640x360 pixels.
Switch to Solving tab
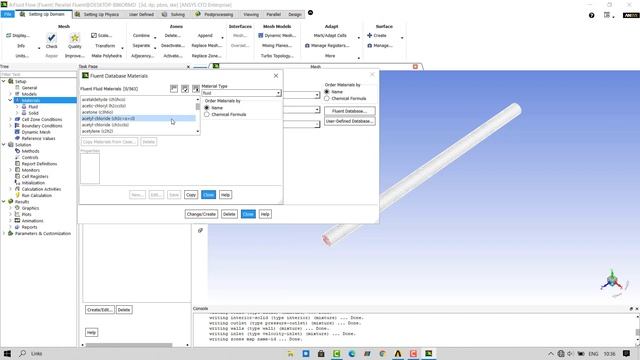click(x=174, y=14)
